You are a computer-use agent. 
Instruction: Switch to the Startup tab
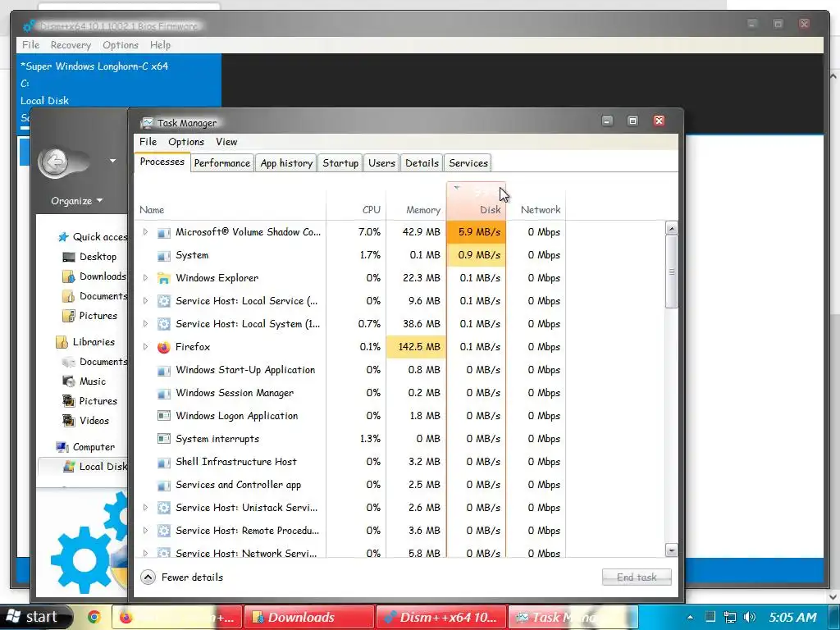point(340,163)
